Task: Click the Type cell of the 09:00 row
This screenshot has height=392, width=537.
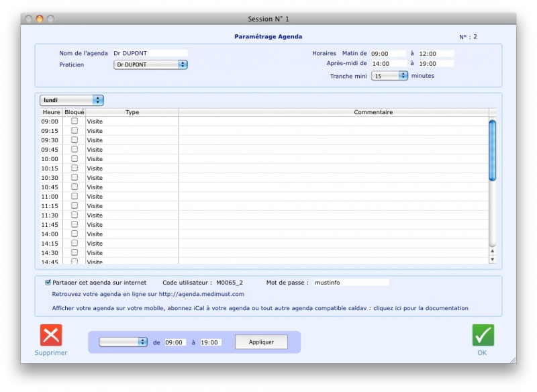Action: 132,121
